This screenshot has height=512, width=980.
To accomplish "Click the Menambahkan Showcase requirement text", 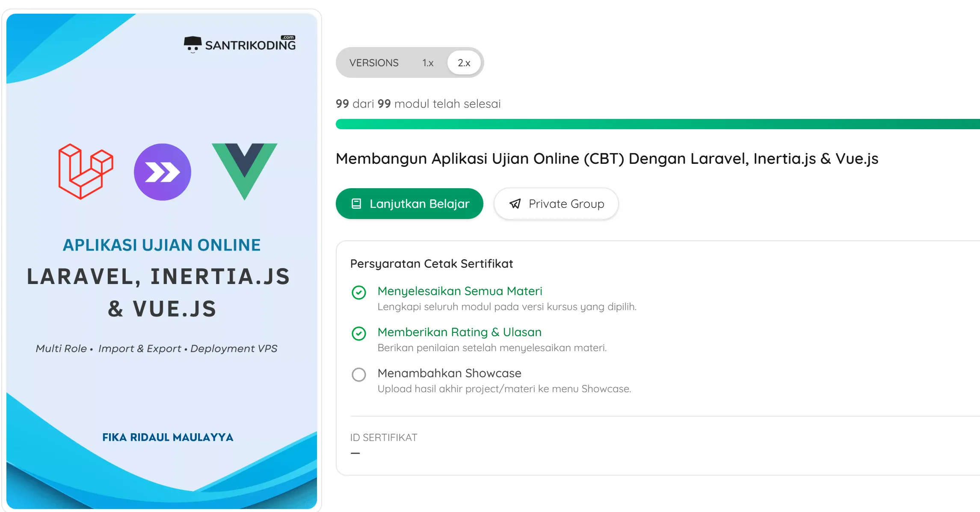I will point(450,373).
